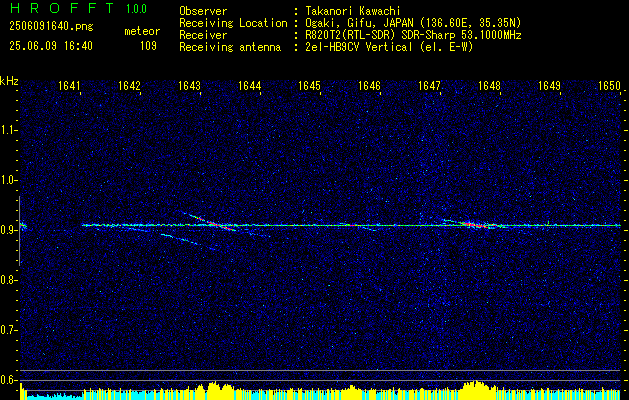Click the bright echo burst near 1648
629x400 pixels.
475,224
